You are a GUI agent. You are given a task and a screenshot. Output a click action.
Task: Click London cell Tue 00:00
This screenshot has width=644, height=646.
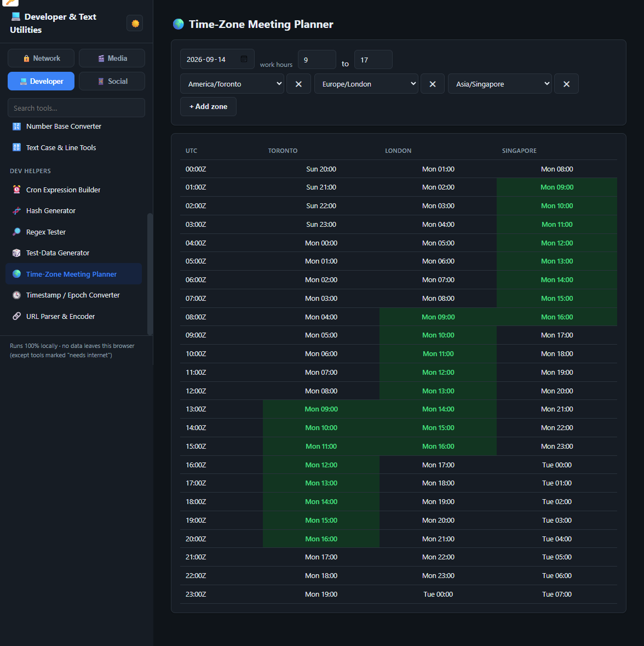[x=438, y=594]
